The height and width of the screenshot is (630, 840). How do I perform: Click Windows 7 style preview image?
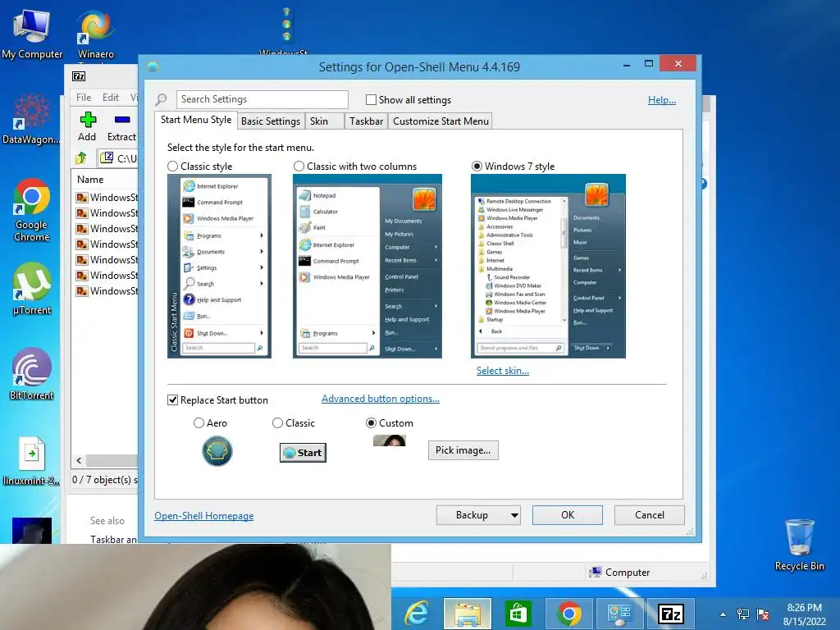pos(548,267)
